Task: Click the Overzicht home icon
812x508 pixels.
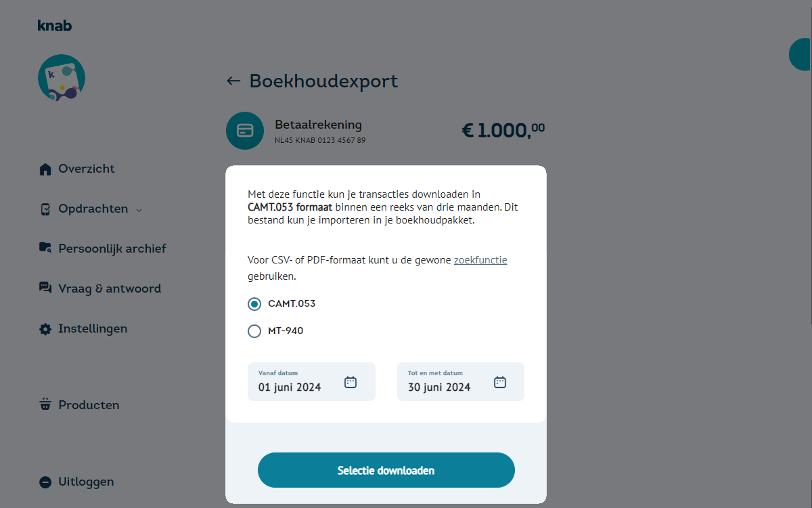Action: tap(45, 169)
